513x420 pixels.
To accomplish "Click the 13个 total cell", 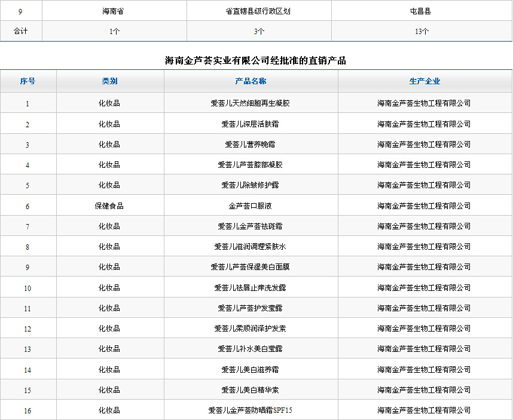I will tap(421, 31).
